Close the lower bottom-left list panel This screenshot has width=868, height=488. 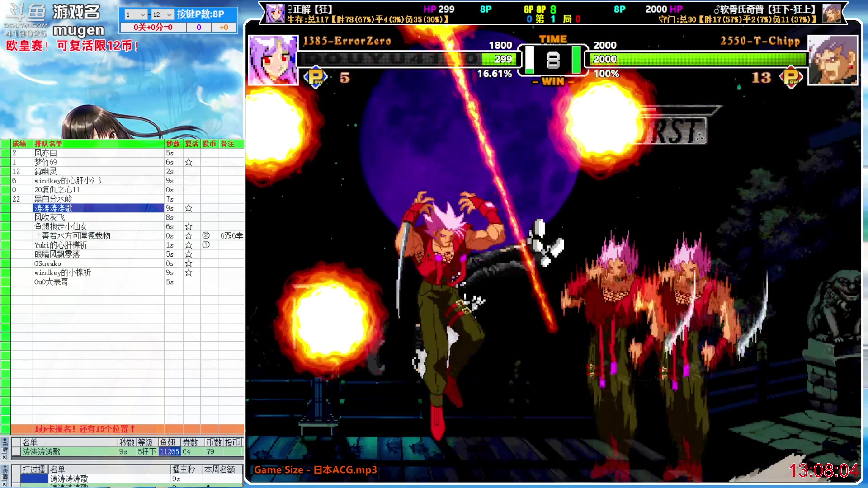click(x=4, y=484)
